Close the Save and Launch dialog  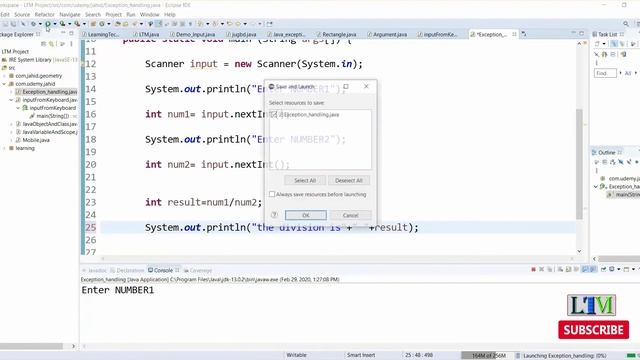(366, 86)
